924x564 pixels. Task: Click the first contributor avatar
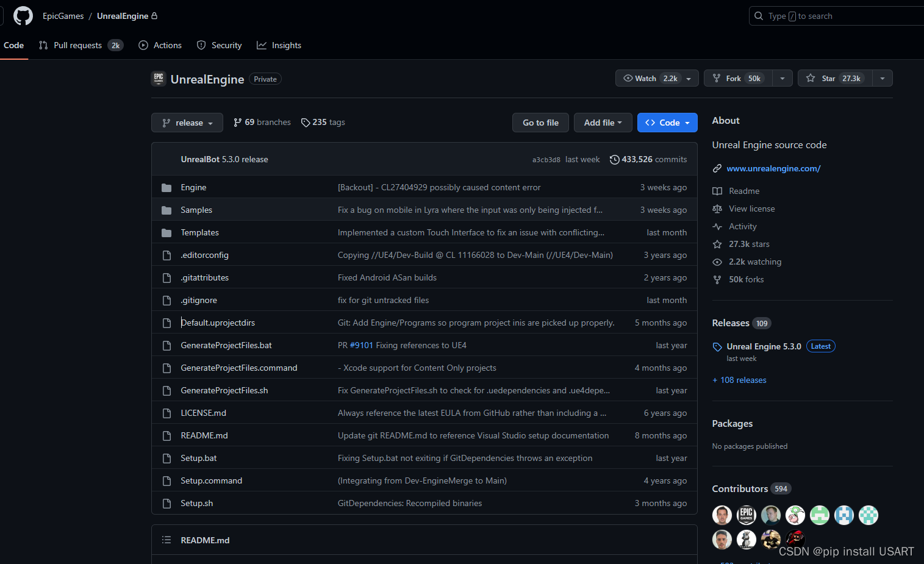coord(722,515)
